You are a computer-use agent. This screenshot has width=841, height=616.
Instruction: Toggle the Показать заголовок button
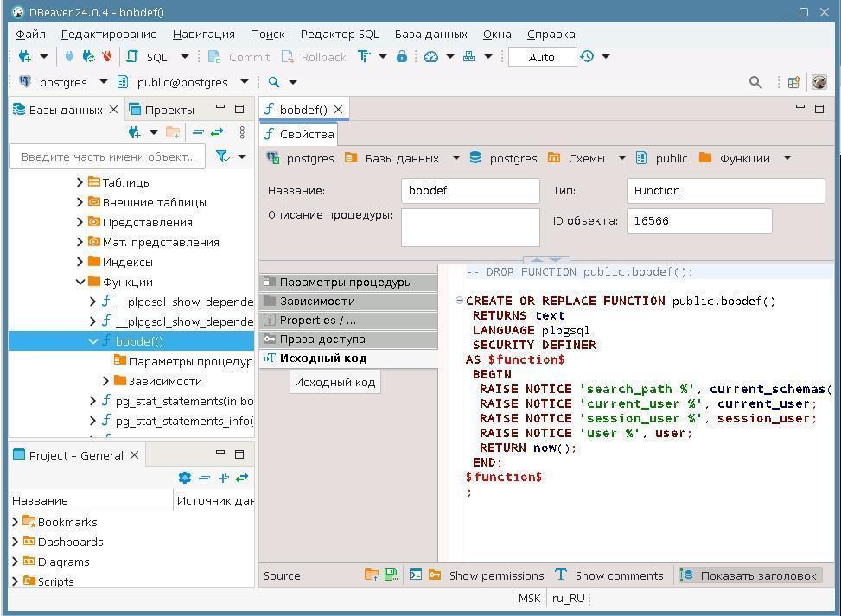pos(749,575)
